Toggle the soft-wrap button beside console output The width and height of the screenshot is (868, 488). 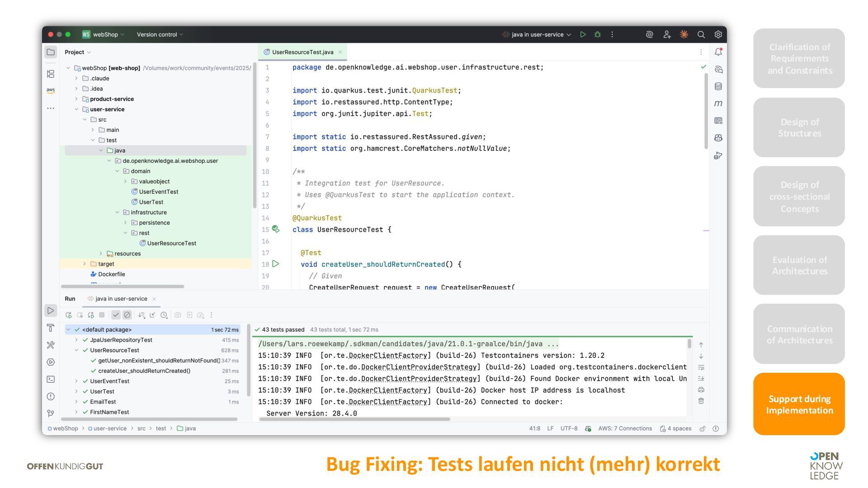pos(701,367)
